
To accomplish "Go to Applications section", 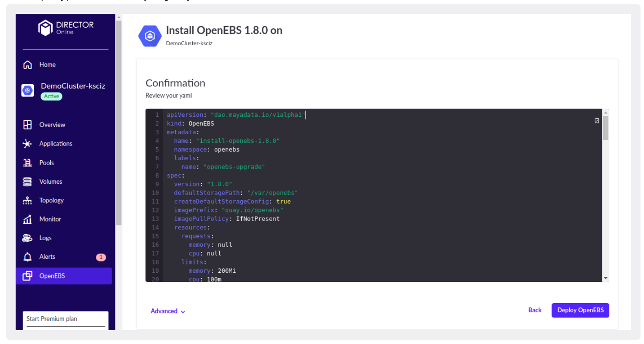I will [x=56, y=144].
